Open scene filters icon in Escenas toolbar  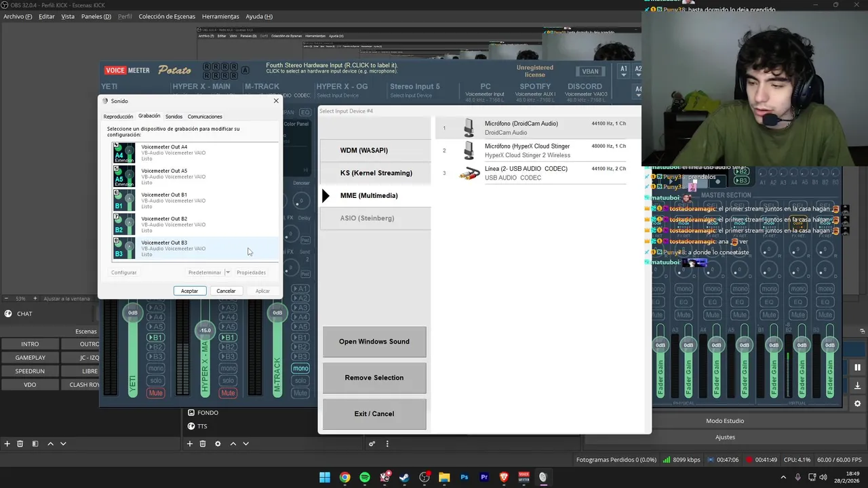(x=35, y=444)
